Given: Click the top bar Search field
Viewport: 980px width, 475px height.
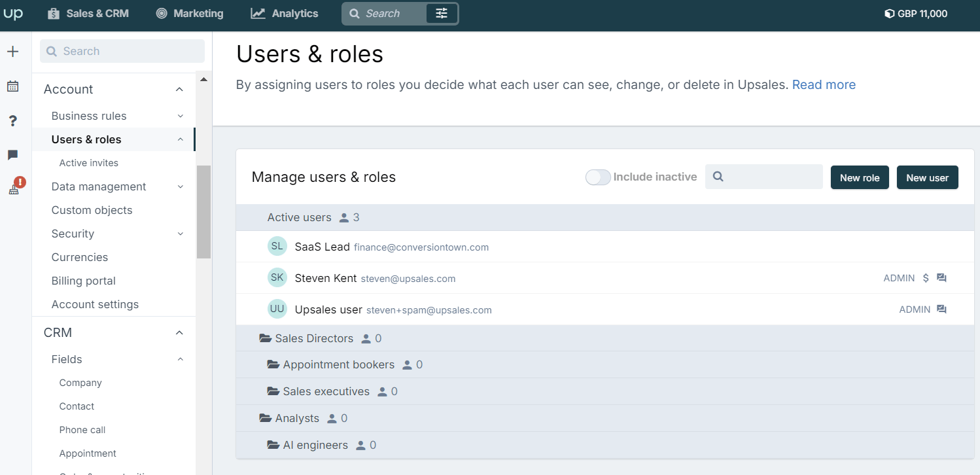Looking at the screenshot, I should click(x=383, y=13).
